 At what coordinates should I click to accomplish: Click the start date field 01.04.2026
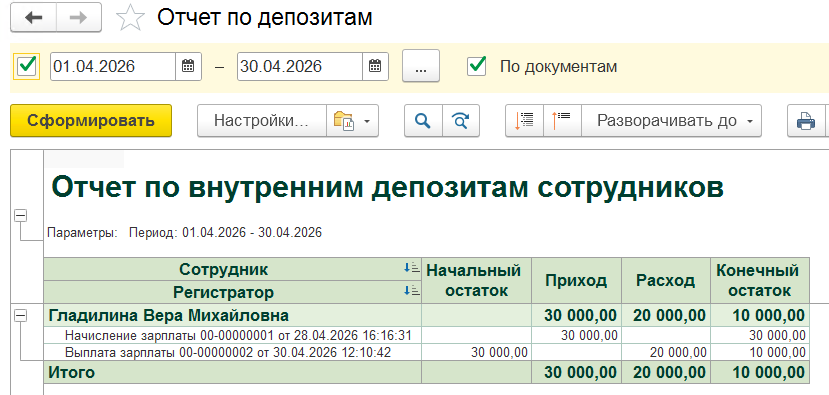[x=113, y=66]
